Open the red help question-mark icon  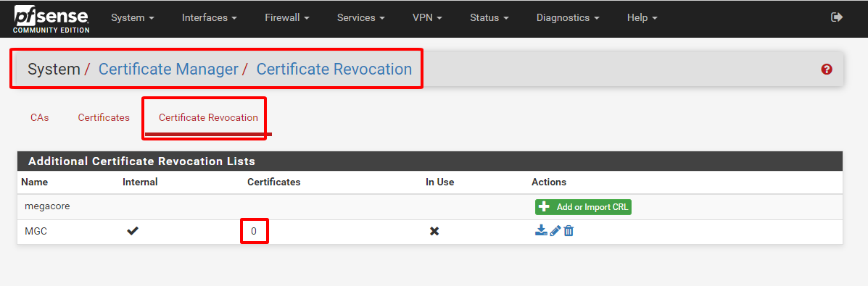tap(827, 70)
